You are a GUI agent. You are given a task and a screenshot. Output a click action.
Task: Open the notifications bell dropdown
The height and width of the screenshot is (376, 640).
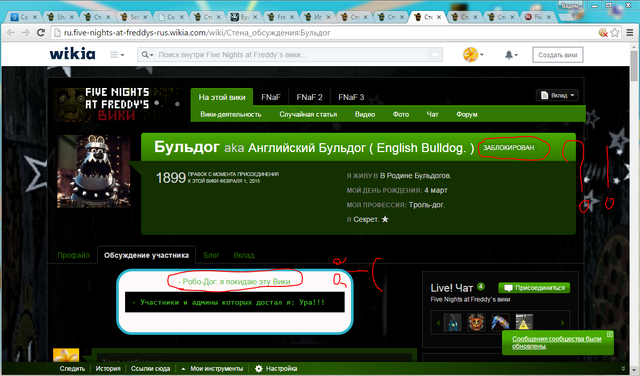pyautogui.click(x=511, y=55)
